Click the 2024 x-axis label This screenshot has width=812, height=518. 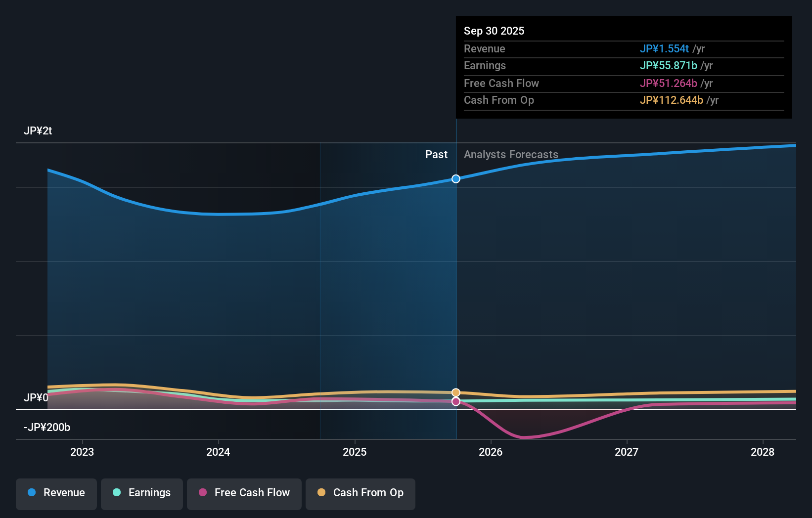[x=218, y=452]
